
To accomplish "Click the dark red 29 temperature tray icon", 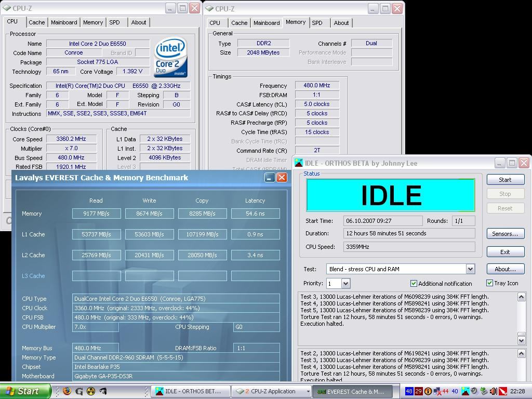I will tap(419, 391).
